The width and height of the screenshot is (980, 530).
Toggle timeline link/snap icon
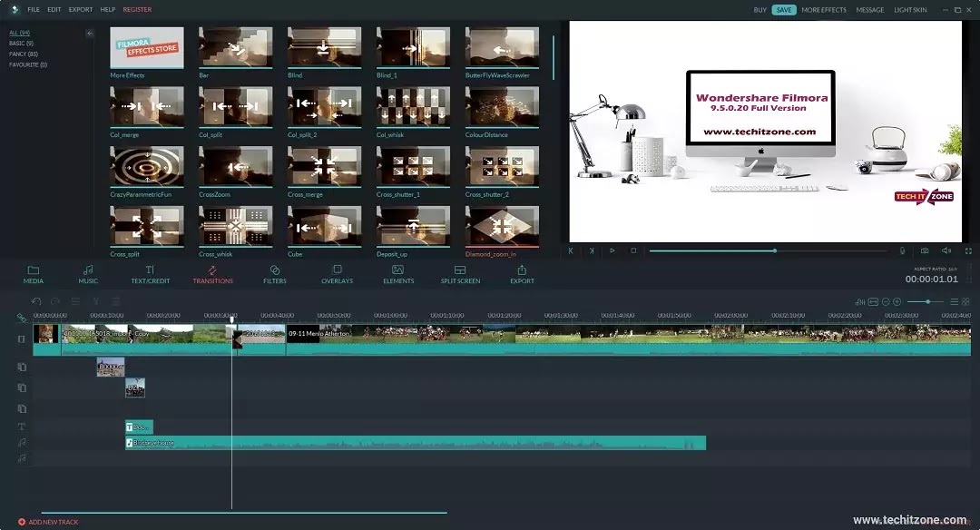click(21, 318)
